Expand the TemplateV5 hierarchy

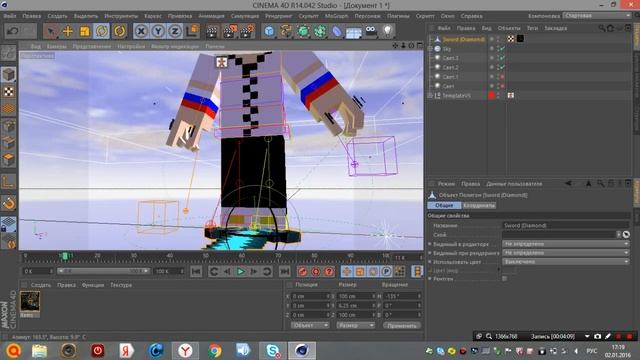(430, 96)
